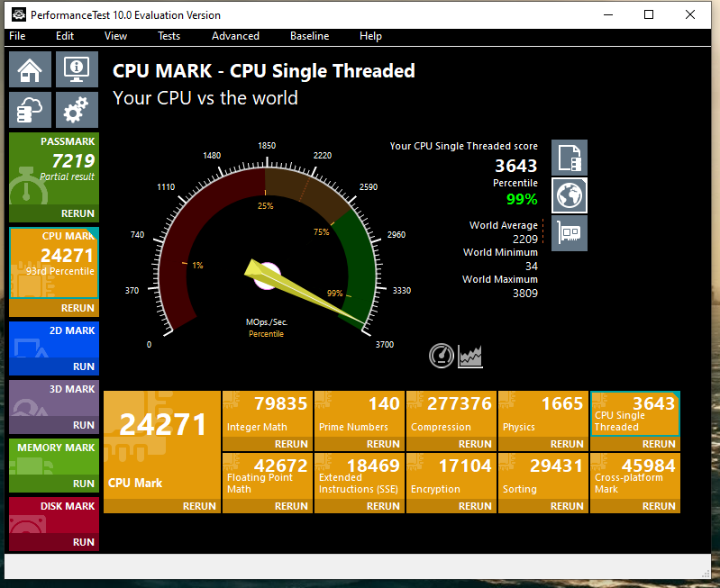Open the Advanced menu

[x=235, y=36]
